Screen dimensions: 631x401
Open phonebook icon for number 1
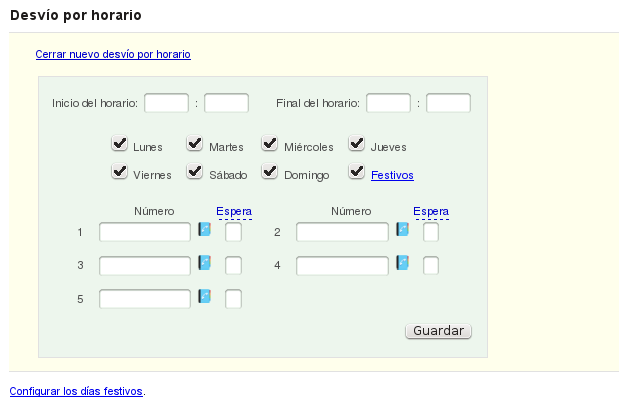coord(205,230)
